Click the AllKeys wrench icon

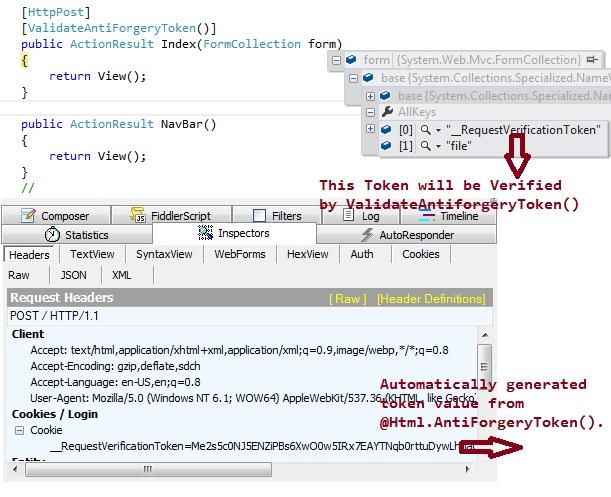(x=386, y=112)
